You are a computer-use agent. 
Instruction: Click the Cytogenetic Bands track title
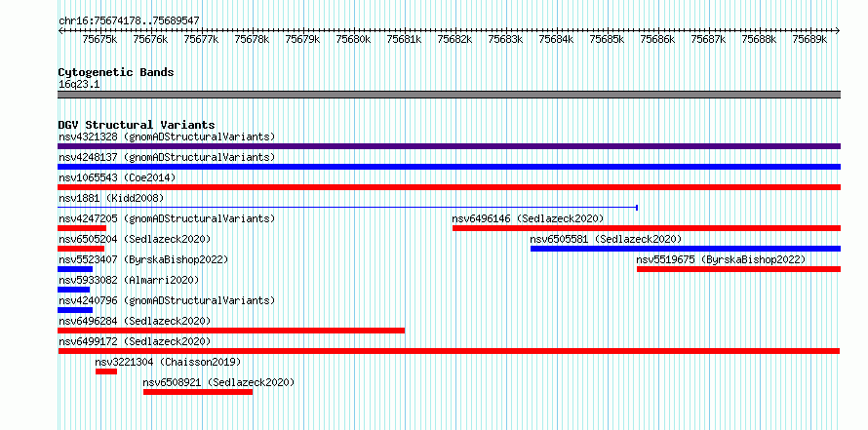116,72
